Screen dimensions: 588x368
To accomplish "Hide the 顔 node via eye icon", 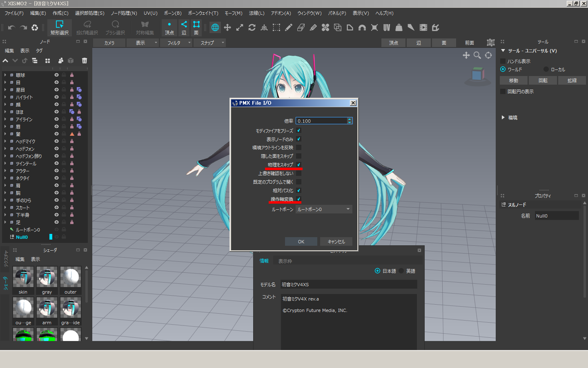I will tap(56, 105).
